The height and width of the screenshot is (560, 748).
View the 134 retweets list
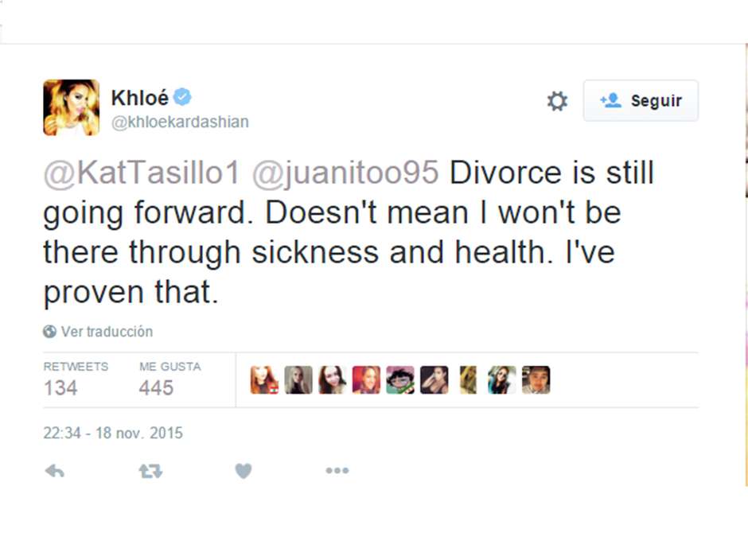pyautogui.click(x=61, y=387)
